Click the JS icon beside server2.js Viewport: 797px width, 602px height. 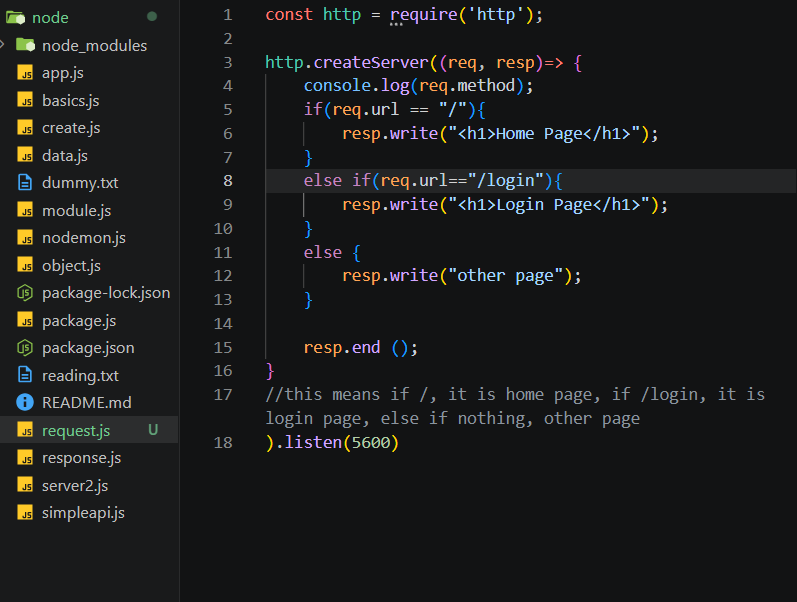coord(25,485)
